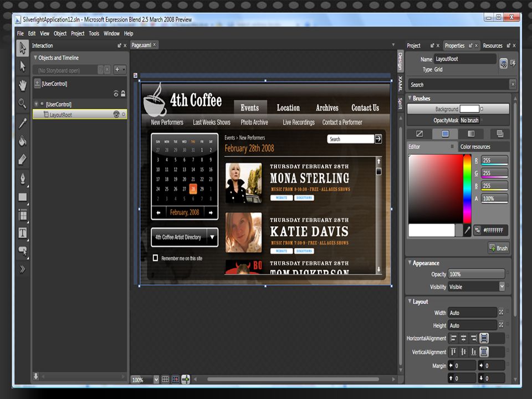532x399 pixels.
Task: Select the Grid layout panel tool
Action: tap(23, 215)
